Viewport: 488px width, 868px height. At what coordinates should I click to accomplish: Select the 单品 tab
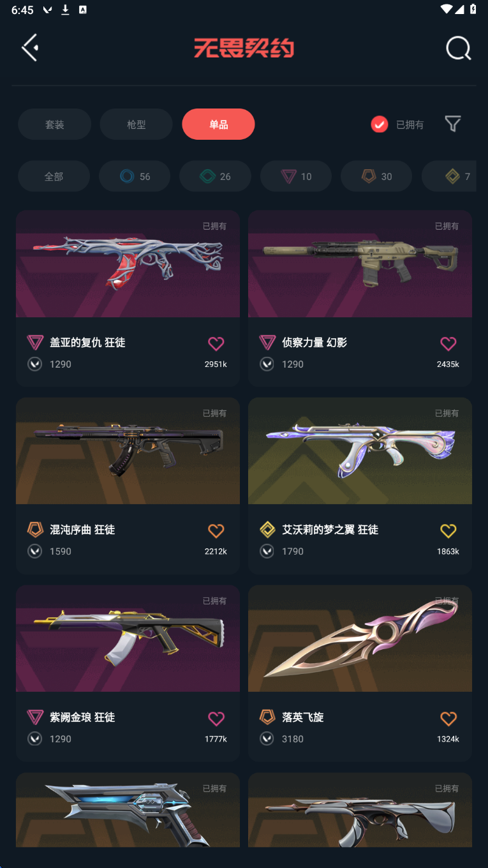(218, 124)
